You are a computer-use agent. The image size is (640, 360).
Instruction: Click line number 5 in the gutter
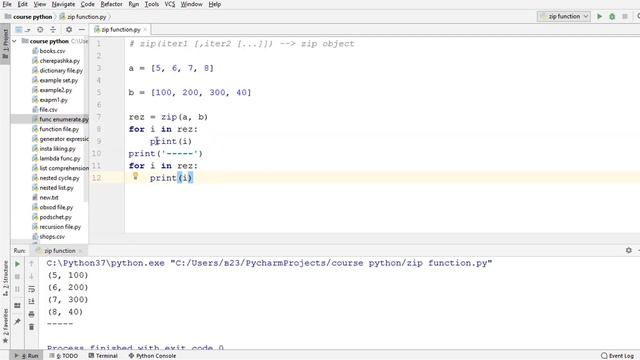pos(98,93)
